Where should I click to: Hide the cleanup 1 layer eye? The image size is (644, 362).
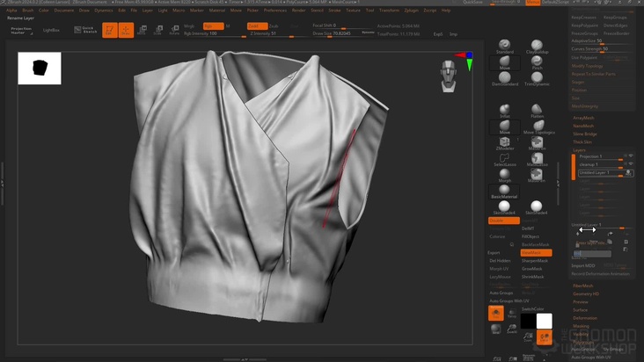coord(631,164)
